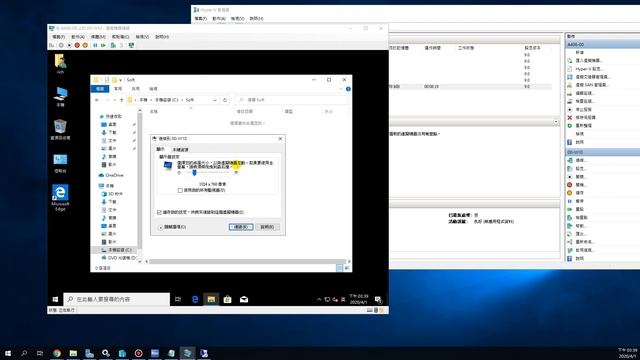Click Enhanced Session icon in VM toolbar
640x360 pixels.
point(131,45)
